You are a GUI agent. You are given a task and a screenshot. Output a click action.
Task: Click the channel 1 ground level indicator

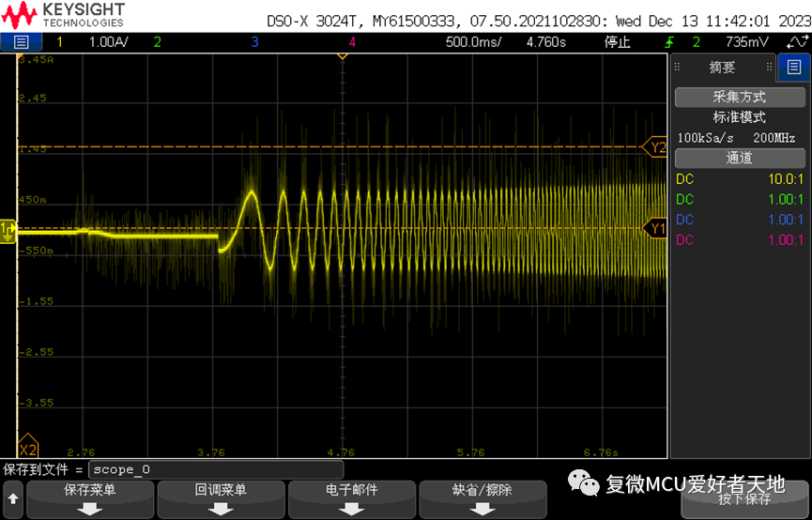pos(8,229)
